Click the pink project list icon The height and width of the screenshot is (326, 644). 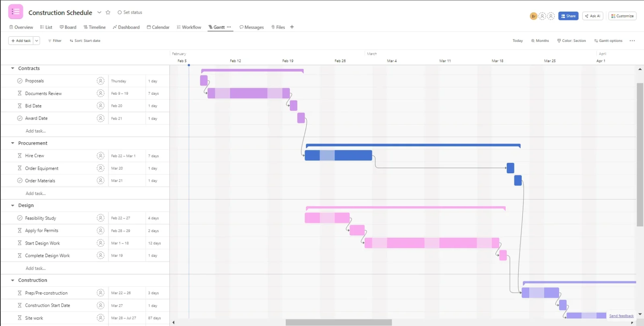point(16,12)
